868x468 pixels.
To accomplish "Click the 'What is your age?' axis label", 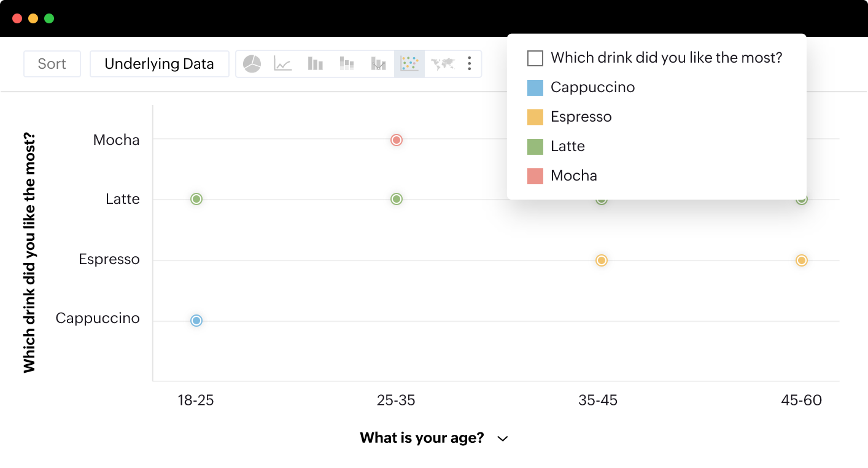I will [422, 438].
